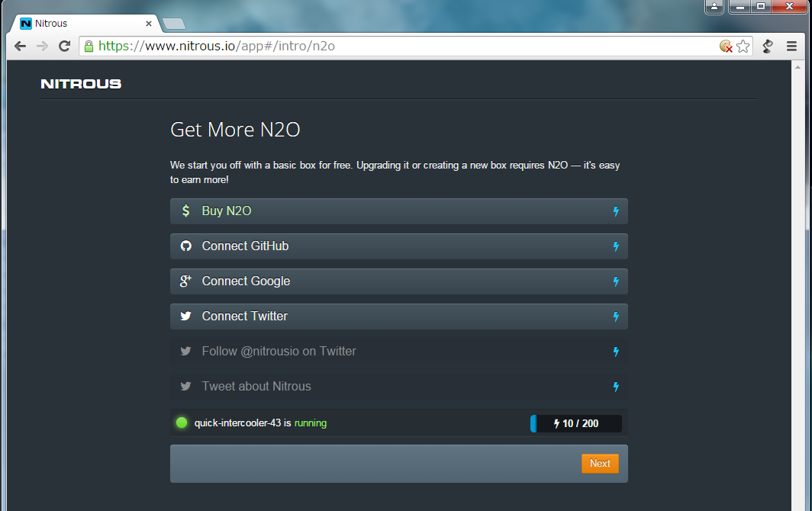Click the bird icon on Tweet about Nitrous

tap(186, 386)
